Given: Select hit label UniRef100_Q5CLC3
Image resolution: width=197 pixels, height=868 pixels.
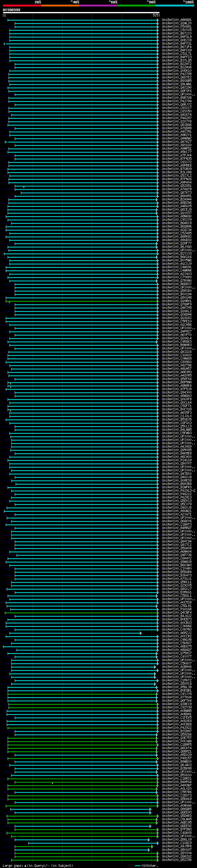Looking at the screenshot, I should pos(176,426).
